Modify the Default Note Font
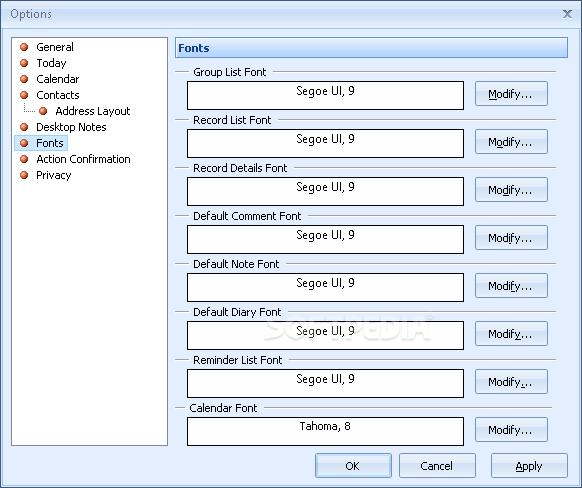The width and height of the screenshot is (582, 488). coord(511,286)
